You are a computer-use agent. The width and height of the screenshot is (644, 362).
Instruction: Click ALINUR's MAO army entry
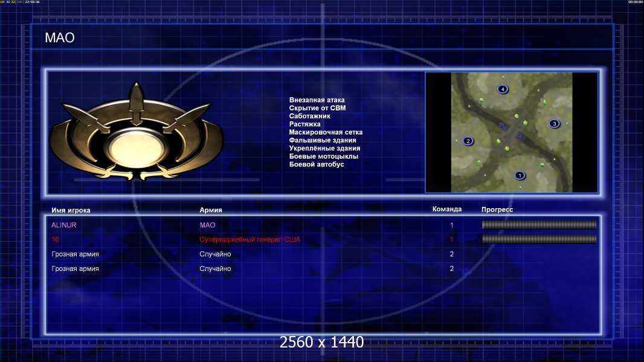pyautogui.click(x=207, y=225)
